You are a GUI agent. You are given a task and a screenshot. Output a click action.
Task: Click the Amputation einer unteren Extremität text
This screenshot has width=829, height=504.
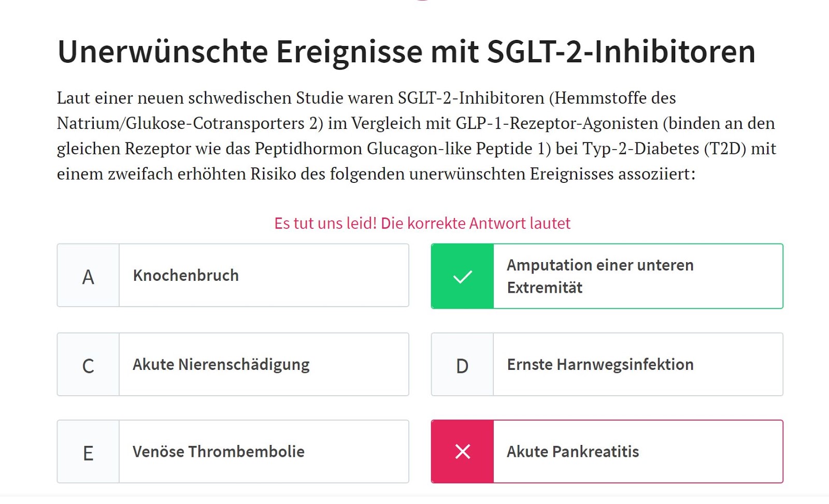click(x=599, y=276)
